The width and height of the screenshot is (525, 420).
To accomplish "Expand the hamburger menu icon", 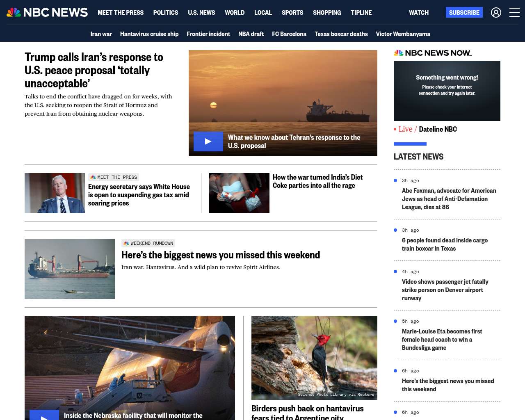I will coord(514,12).
